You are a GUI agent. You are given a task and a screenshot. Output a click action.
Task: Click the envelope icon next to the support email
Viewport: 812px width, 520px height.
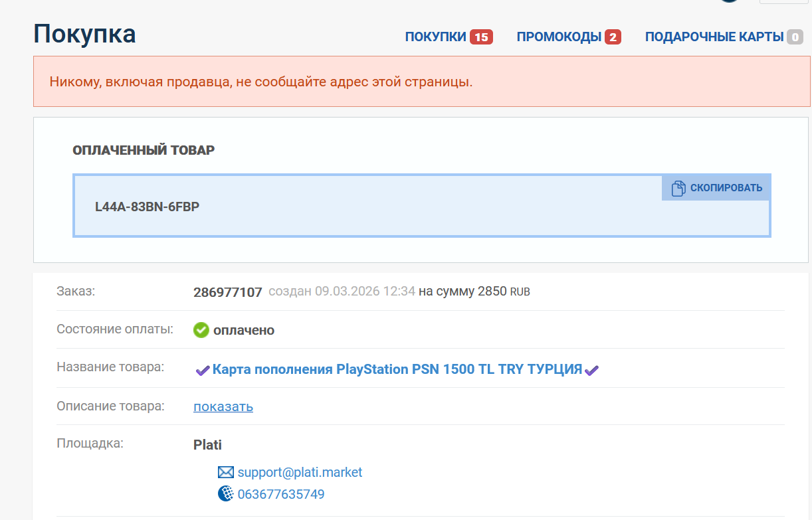point(226,472)
